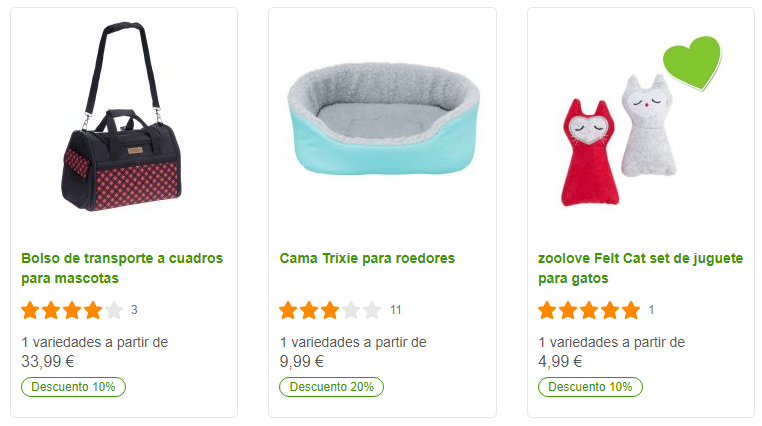
Task: Click the green heart icon on the cat toy
Action: tap(692, 63)
